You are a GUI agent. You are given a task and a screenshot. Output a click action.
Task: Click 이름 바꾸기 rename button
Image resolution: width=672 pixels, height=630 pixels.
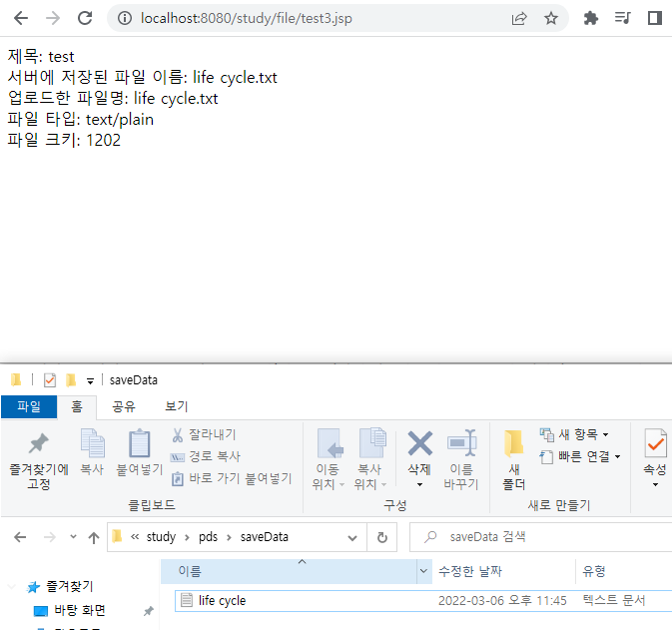tap(461, 459)
